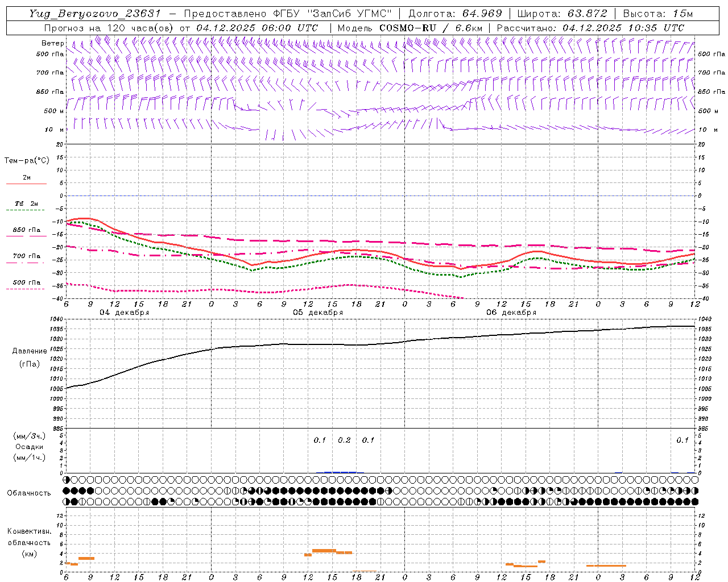Click the Ветер panel label
The image size is (728, 582).
(52, 43)
